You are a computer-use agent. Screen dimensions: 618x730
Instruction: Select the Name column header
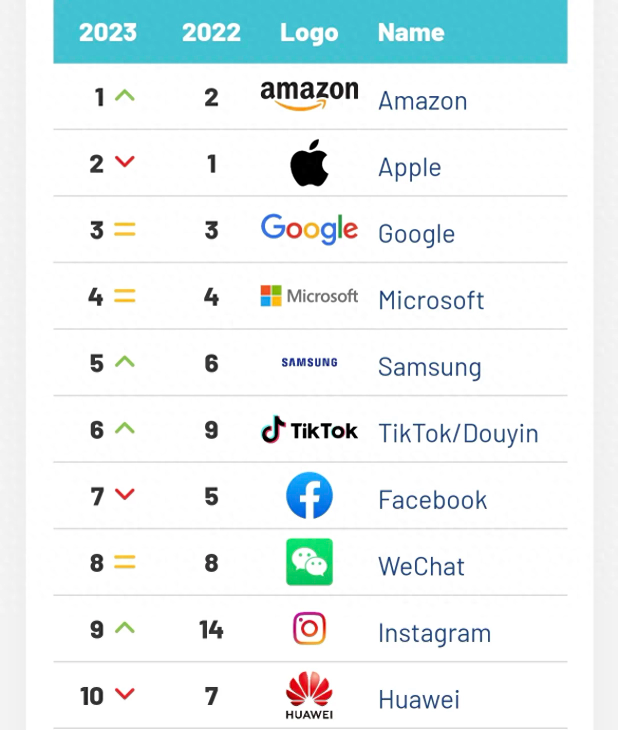[411, 32]
